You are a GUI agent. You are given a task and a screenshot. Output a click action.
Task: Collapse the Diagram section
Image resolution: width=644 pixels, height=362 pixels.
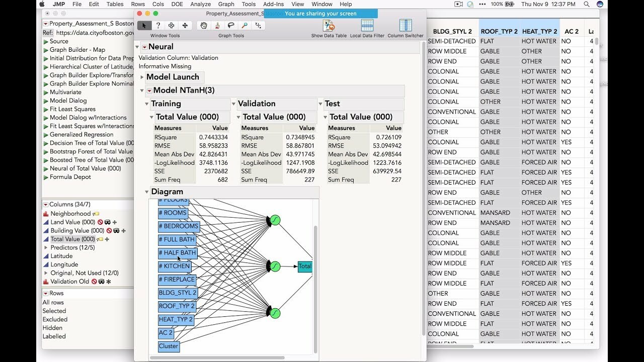[x=147, y=192]
